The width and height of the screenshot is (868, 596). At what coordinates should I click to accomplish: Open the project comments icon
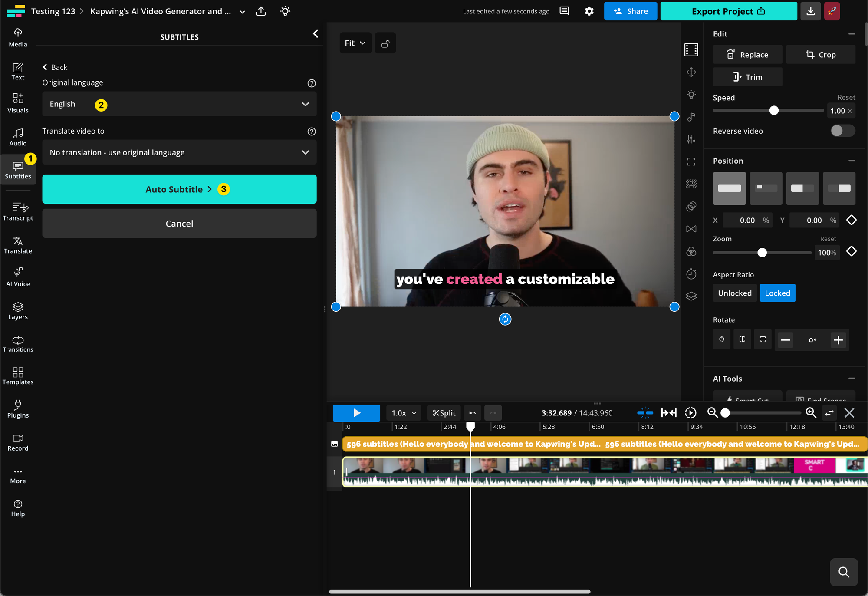pos(564,11)
